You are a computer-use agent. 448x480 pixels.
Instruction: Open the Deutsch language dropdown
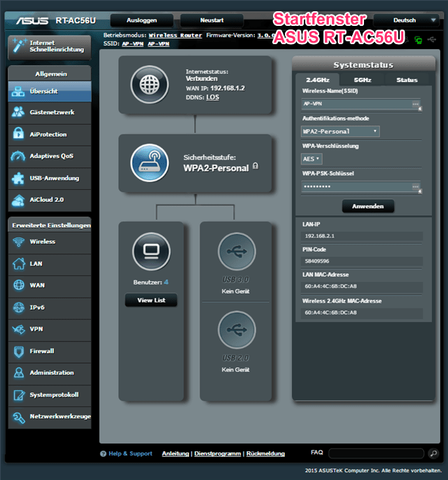click(x=407, y=20)
